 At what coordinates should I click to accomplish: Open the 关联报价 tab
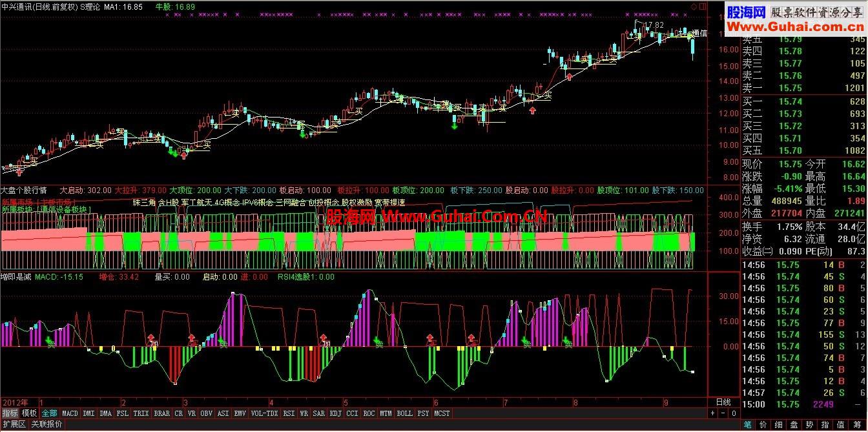pyautogui.click(x=46, y=424)
